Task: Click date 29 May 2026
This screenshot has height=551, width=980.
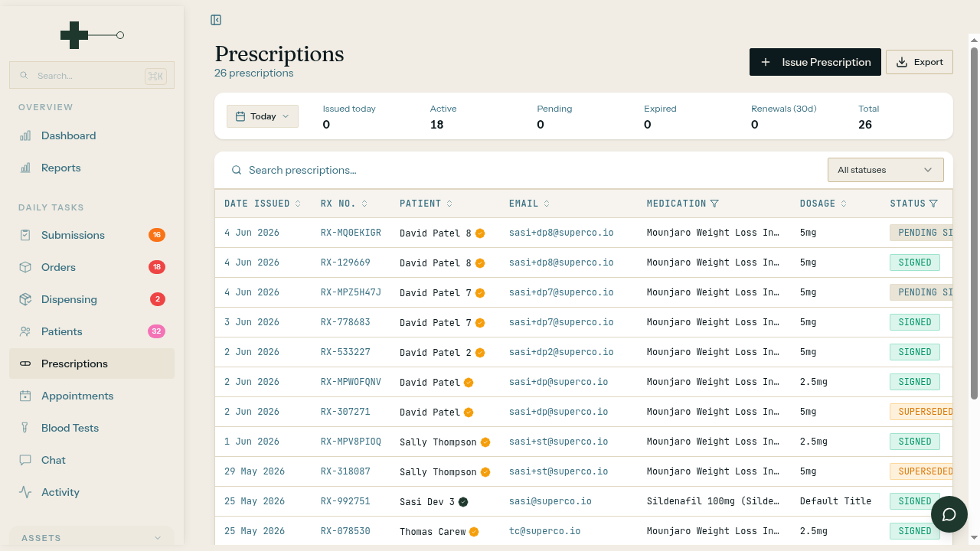Action: pos(254,471)
